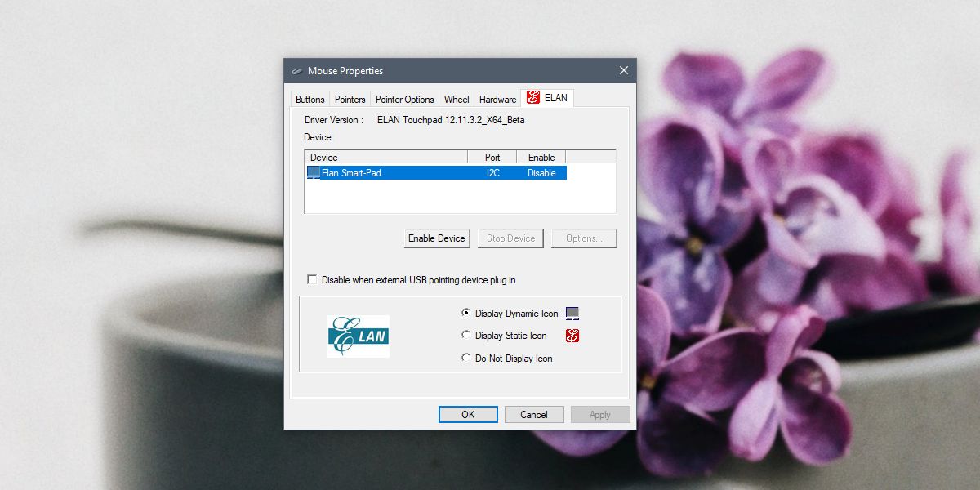The image size is (980, 490).
Task: Click the mouse icon in the title bar
Action: click(296, 71)
